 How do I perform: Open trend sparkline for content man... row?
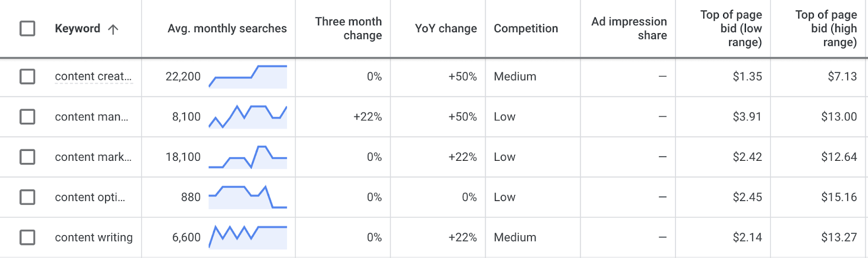tap(248, 117)
